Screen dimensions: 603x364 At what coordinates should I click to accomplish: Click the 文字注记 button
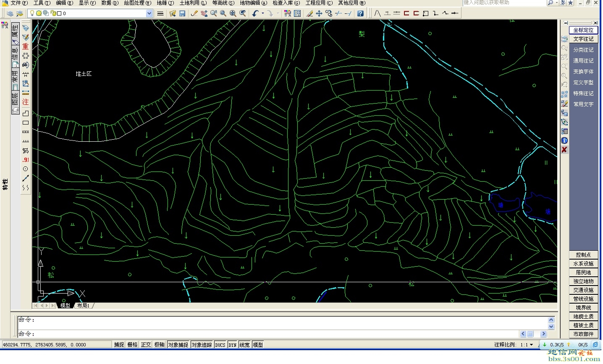pyautogui.click(x=583, y=39)
